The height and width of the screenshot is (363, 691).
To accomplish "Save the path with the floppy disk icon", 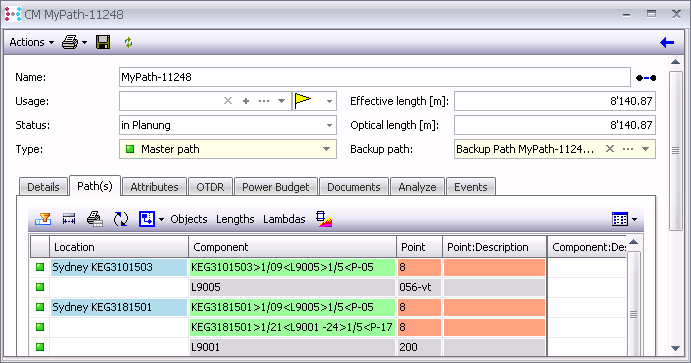I will (x=103, y=42).
